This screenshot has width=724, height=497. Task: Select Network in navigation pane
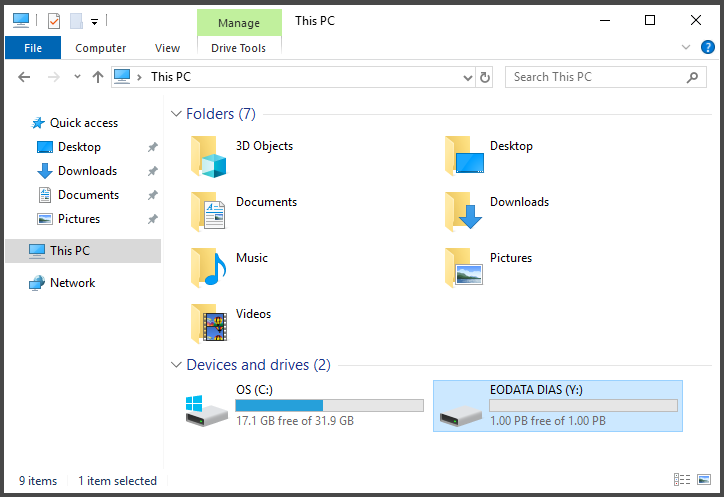pos(72,283)
